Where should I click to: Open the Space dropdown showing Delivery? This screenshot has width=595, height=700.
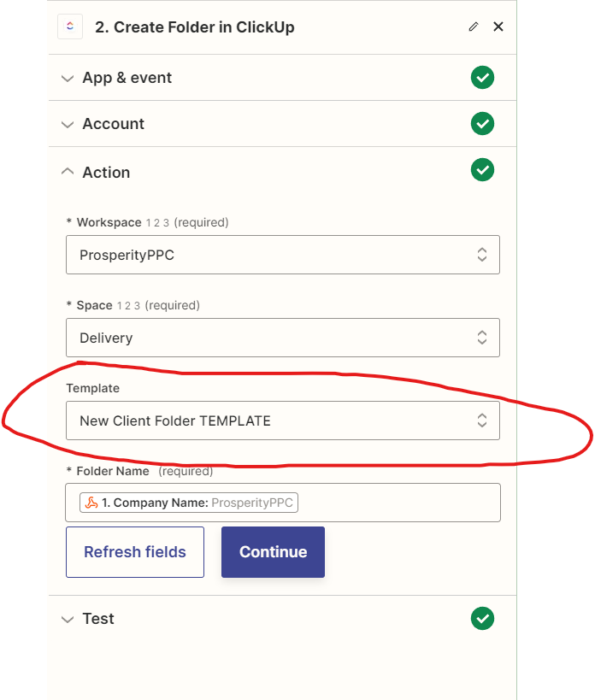coord(283,338)
